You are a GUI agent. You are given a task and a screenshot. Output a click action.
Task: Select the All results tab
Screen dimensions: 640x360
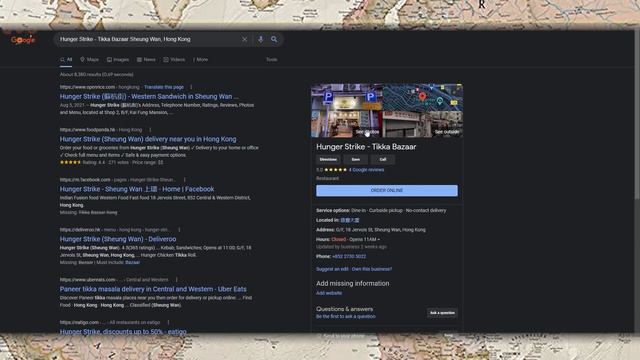point(66,60)
